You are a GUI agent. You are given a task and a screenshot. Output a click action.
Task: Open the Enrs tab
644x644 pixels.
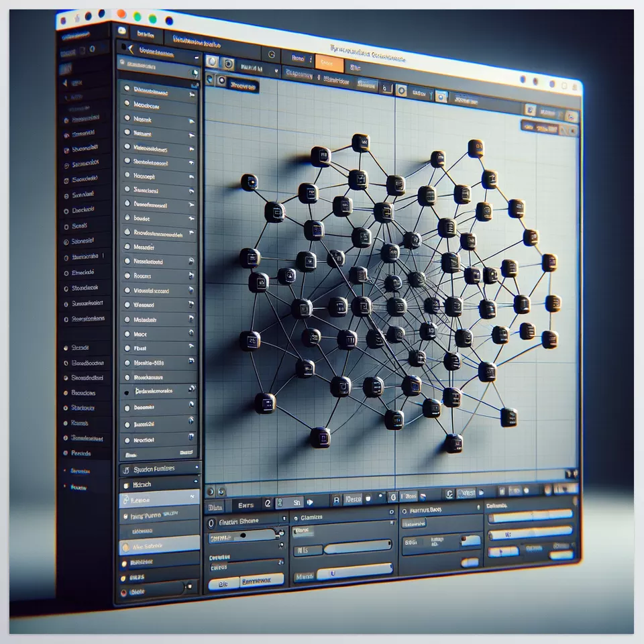[246, 505]
